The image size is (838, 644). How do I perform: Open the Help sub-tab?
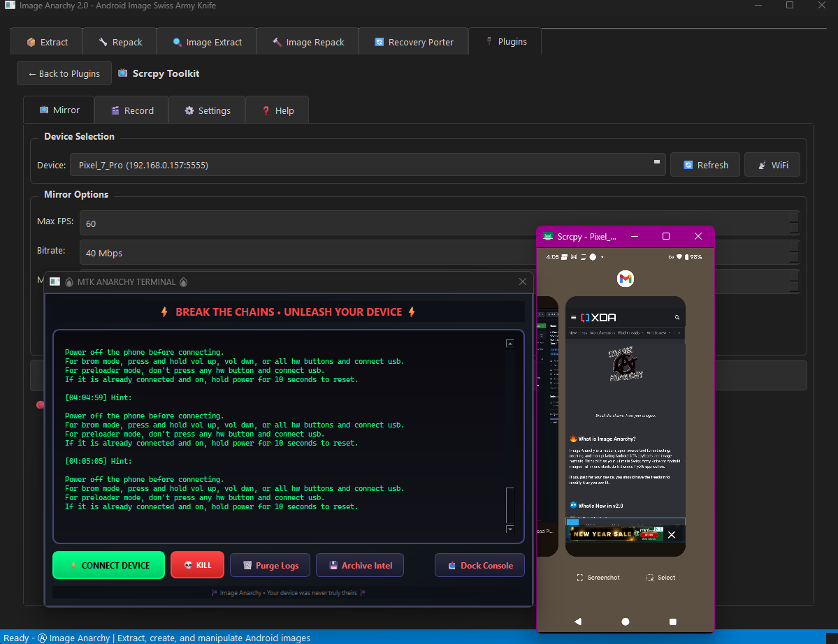(x=277, y=110)
